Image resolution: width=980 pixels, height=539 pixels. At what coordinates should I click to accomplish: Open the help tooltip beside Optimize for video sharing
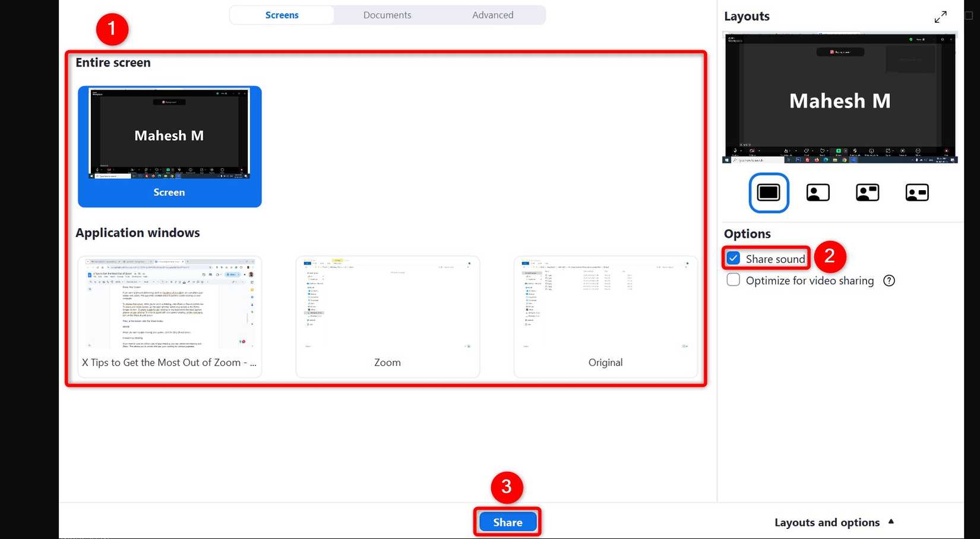pos(889,280)
